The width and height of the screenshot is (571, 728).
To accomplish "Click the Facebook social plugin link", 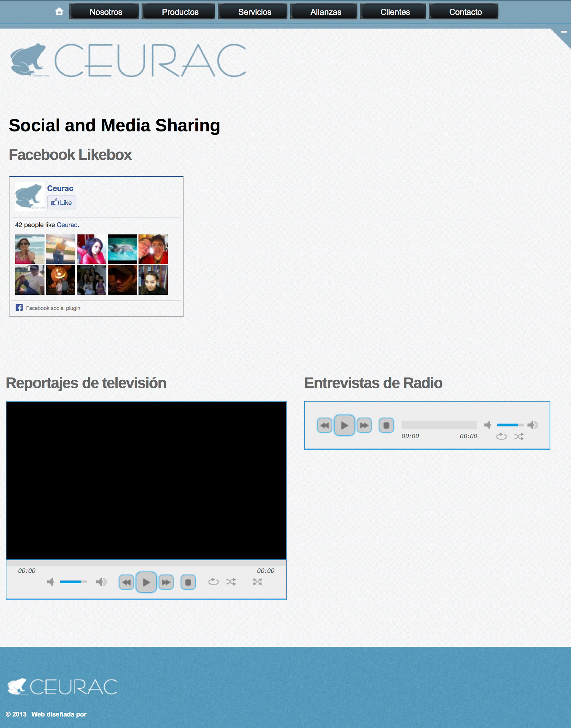I will [53, 308].
